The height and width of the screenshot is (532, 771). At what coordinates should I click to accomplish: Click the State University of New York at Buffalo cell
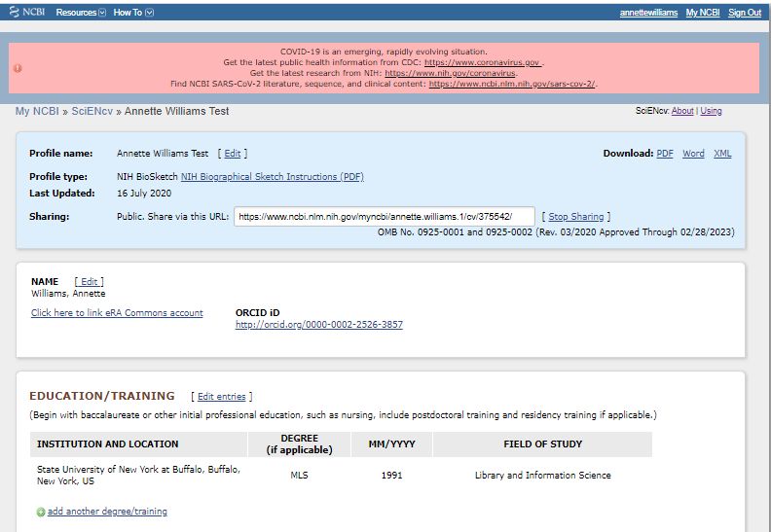138,475
